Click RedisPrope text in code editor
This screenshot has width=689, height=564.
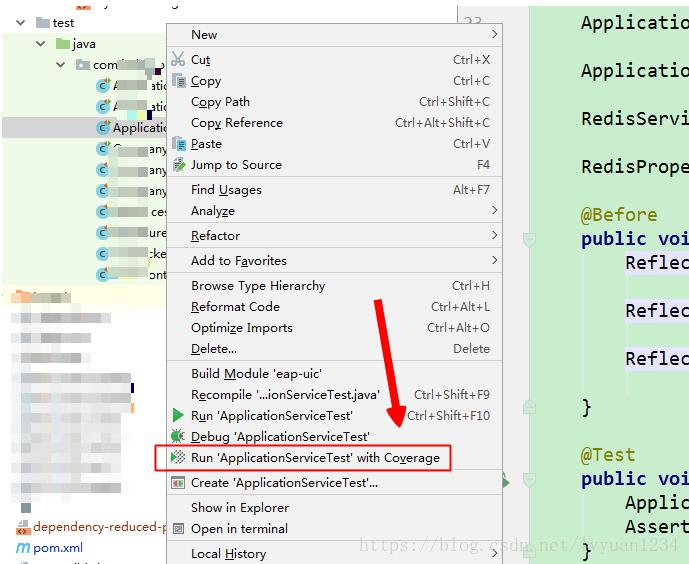(635, 167)
